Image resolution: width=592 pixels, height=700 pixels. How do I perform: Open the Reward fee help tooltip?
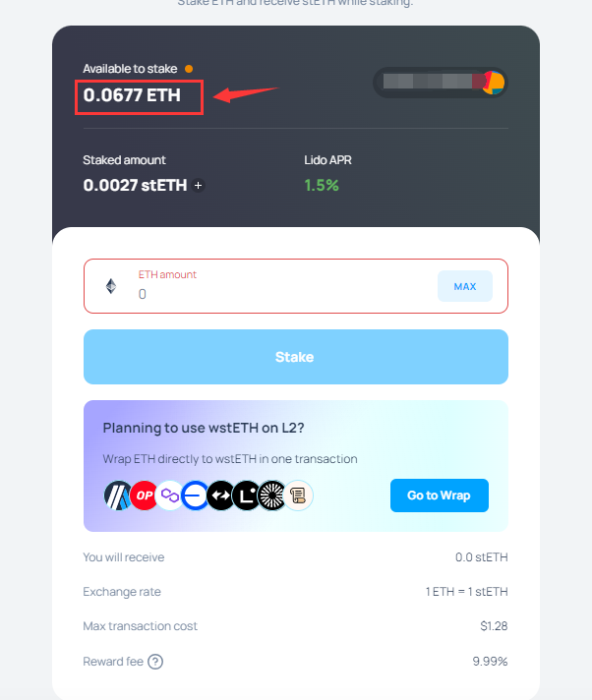point(155,661)
